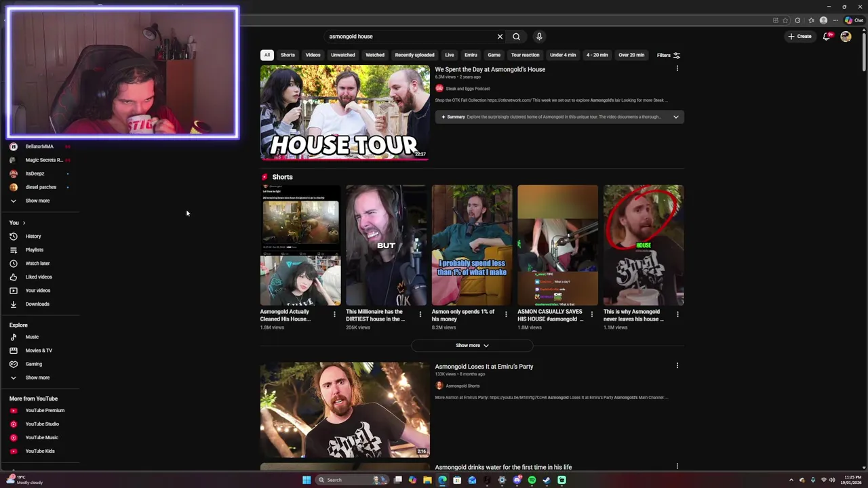868x488 pixels.
Task: Select the Under 4 min chip
Action: [x=563, y=55]
